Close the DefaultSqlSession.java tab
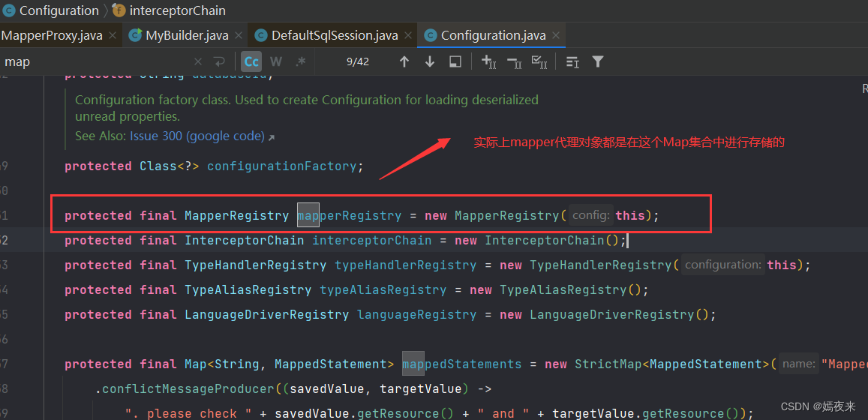Viewport: 868px width, 420px height. point(407,35)
